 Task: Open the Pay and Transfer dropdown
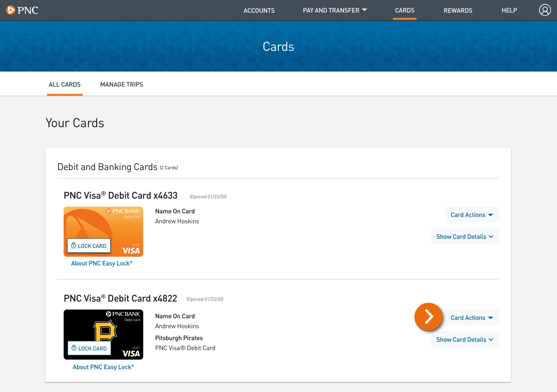click(x=335, y=10)
